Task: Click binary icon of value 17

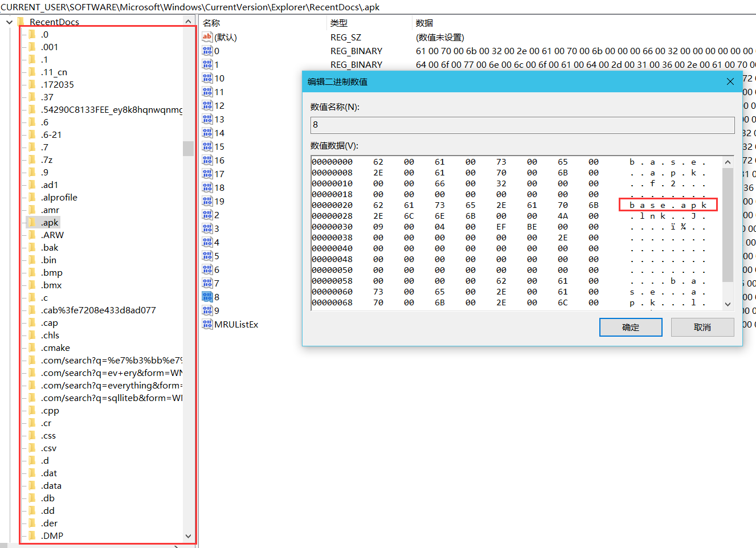Action: [207, 174]
